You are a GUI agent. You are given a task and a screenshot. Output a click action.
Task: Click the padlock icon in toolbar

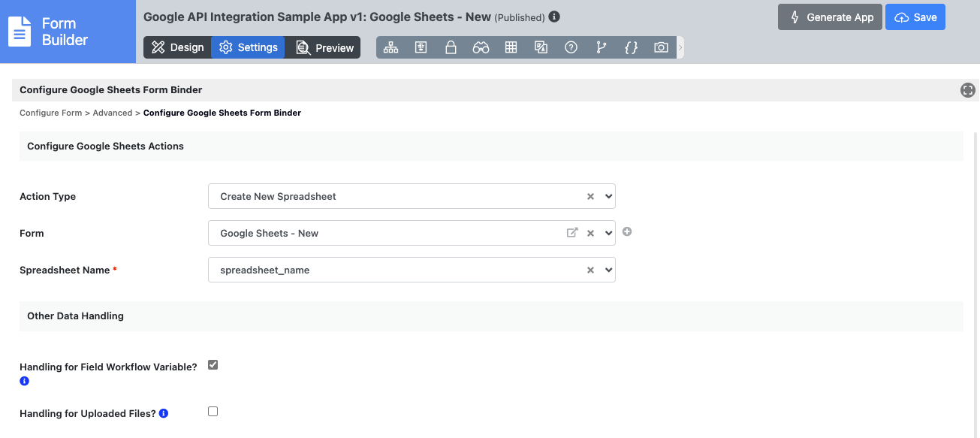click(x=451, y=47)
